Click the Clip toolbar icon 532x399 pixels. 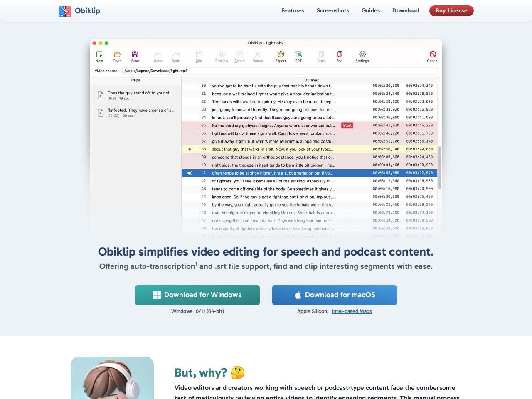(199, 54)
